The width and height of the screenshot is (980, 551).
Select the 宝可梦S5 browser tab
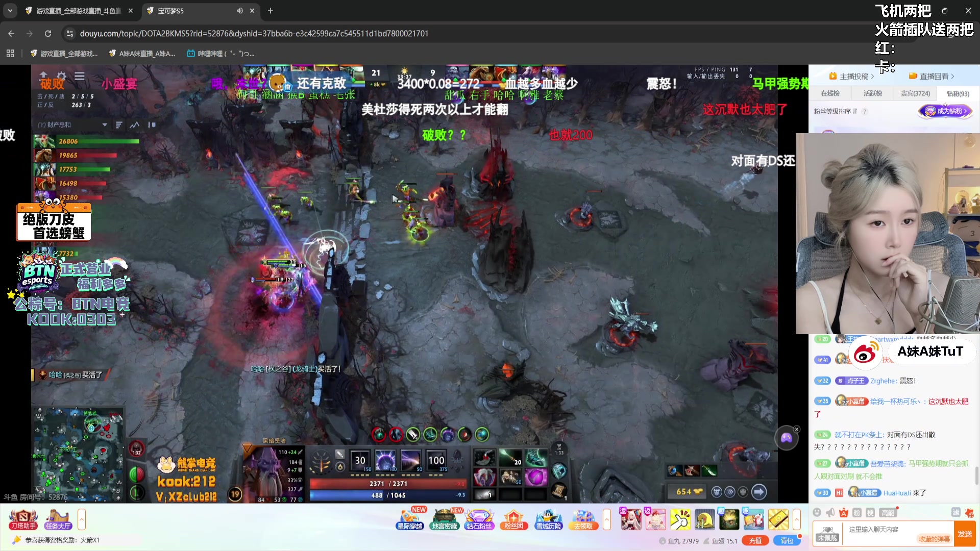coord(201,11)
